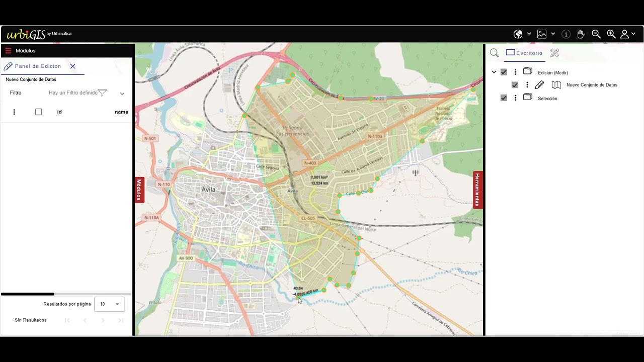Image resolution: width=644 pixels, height=362 pixels.
Task: Select the pan hand tool
Action: click(581, 34)
